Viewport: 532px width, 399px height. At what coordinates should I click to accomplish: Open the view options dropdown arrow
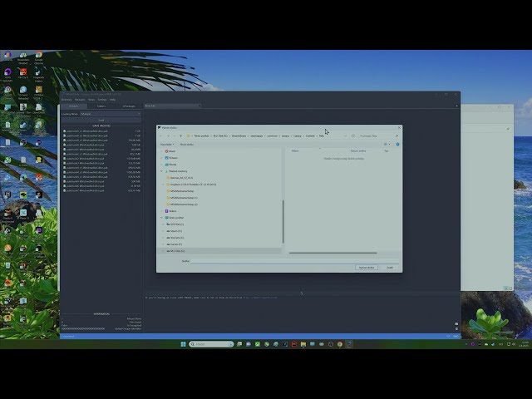coord(389,144)
